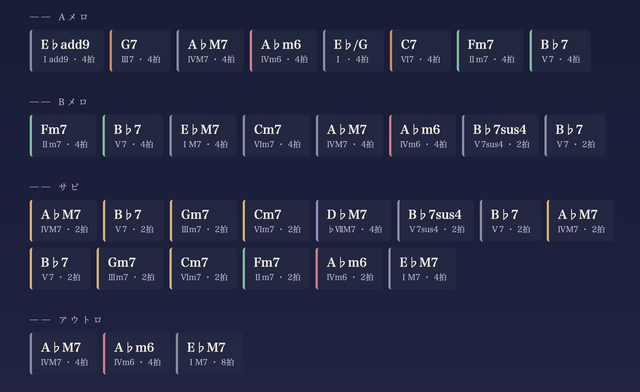This screenshot has width=640, height=392.
Task: Select Fm7 chord in second サビ row
Action: 276,268
